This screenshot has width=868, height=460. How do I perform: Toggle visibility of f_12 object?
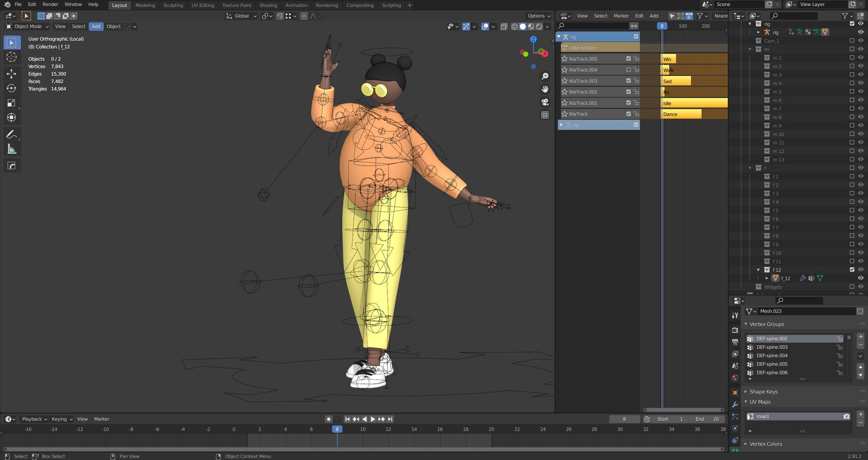[x=861, y=278]
